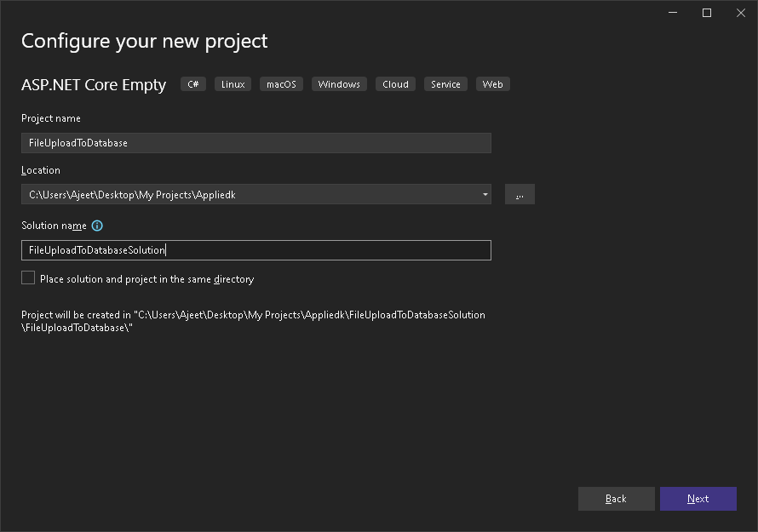Click the Solution name info icon
This screenshot has height=532, width=758.
(97, 226)
